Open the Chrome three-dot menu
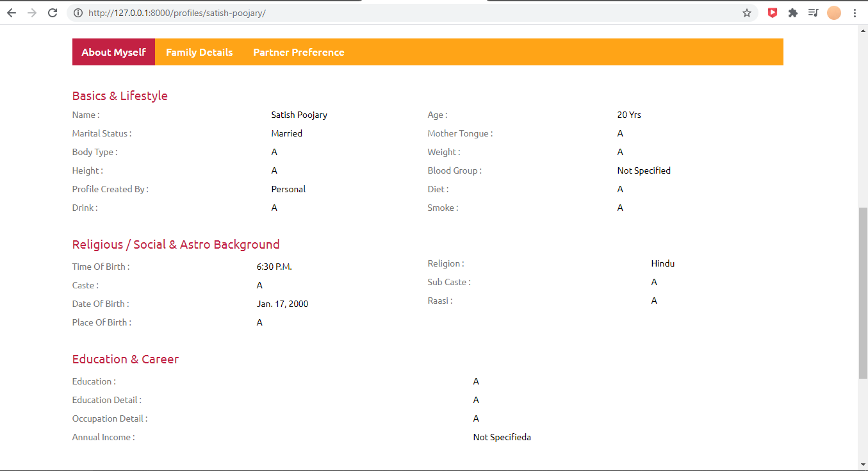 click(x=855, y=12)
